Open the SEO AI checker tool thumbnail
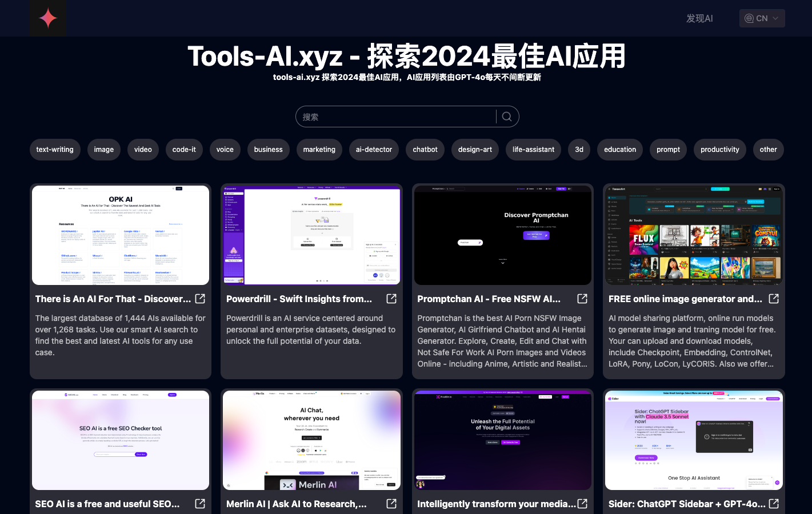This screenshot has height=514, width=812. pos(121,440)
